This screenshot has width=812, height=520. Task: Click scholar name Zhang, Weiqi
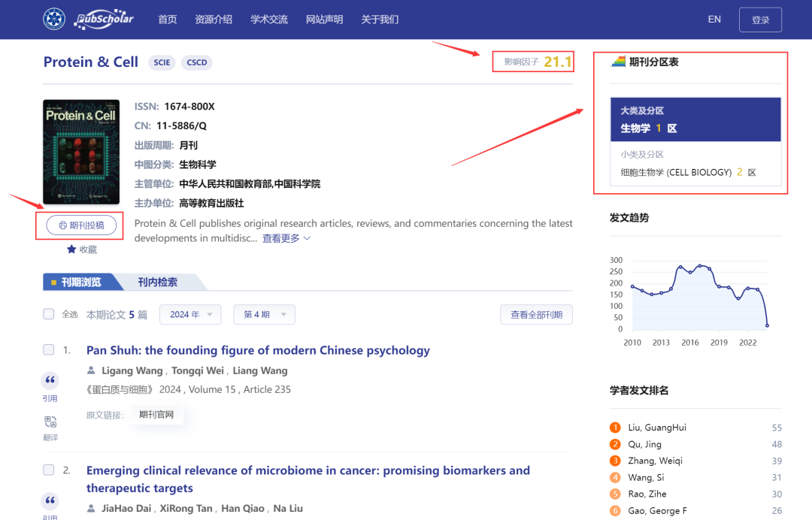pyautogui.click(x=655, y=461)
